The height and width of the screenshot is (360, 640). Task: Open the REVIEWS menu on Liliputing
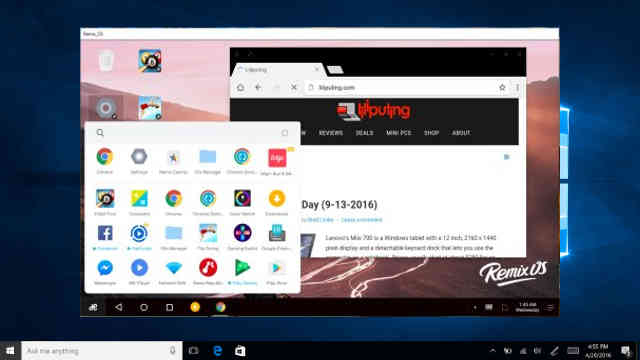331,133
